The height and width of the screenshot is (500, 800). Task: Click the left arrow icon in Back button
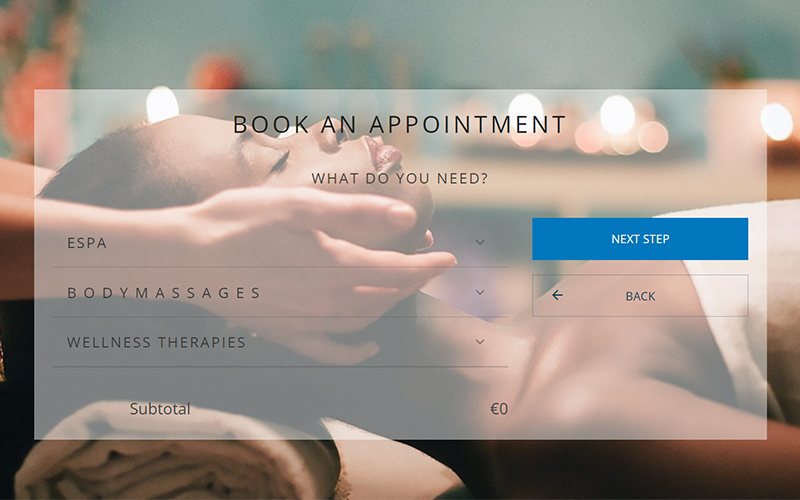[557, 295]
